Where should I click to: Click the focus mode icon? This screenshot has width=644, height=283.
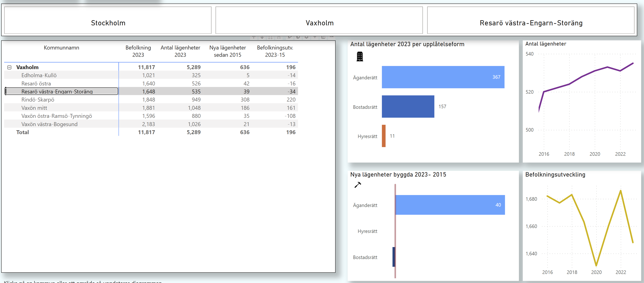pos(323,38)
